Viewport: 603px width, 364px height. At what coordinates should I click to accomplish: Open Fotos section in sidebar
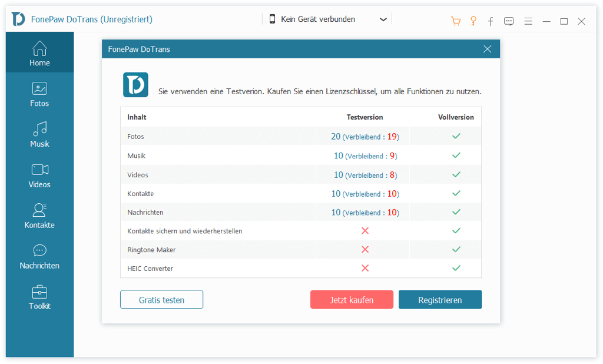pyautogui.click(x=39, y=94)
